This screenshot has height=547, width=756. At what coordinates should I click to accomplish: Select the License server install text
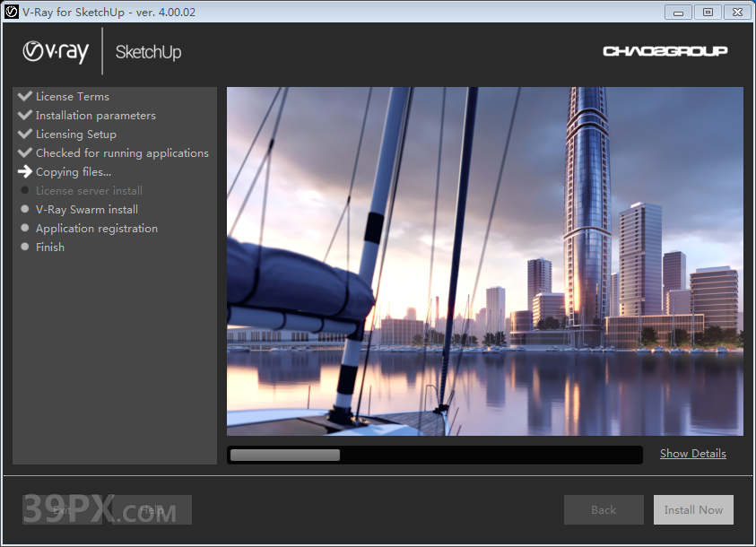coord(89,191)
